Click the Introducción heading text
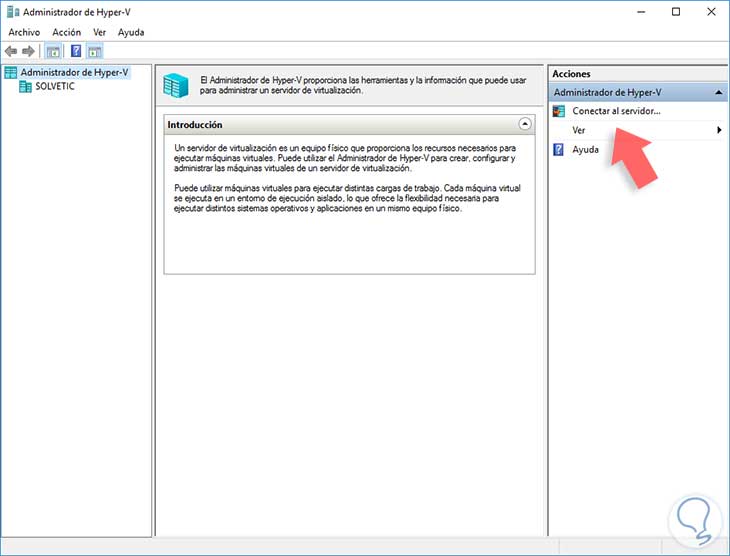This screenshot has height=556, width=730. 195,125
